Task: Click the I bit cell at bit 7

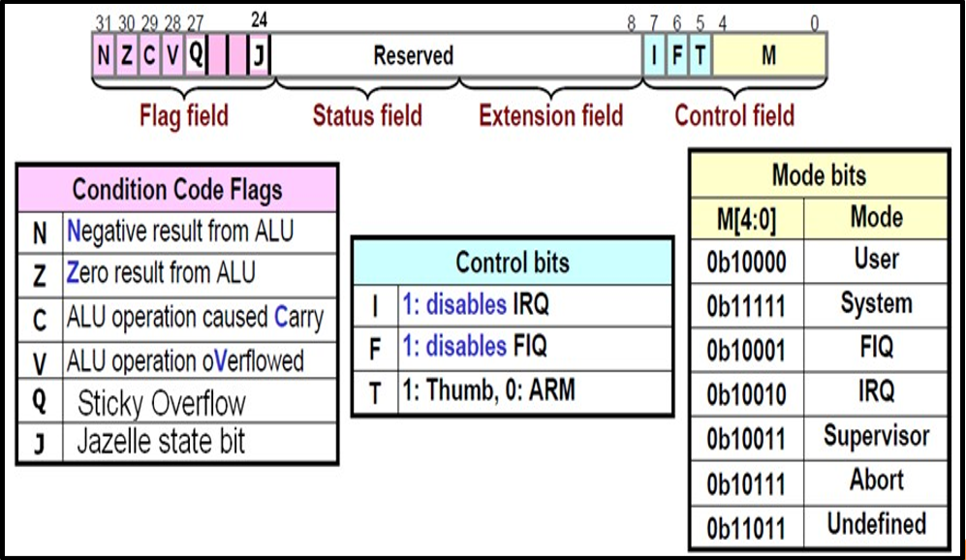Action: coord(655,56)
